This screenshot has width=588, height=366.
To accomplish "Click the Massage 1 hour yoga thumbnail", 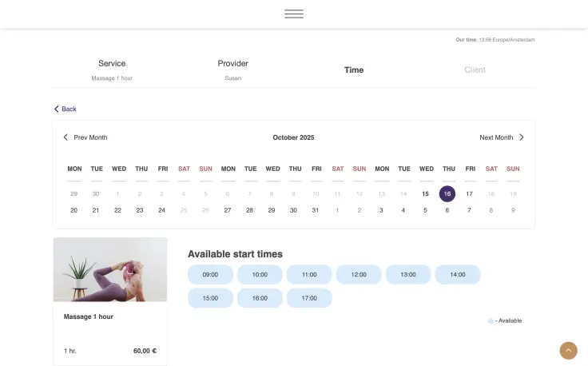I will click(110, 269).
